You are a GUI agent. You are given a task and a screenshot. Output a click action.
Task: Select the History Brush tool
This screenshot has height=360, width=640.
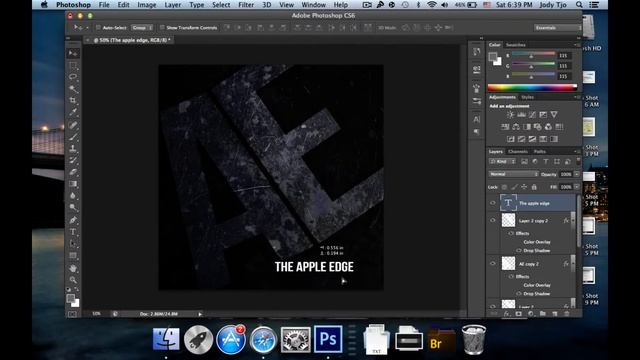click(x=73, y=160)
